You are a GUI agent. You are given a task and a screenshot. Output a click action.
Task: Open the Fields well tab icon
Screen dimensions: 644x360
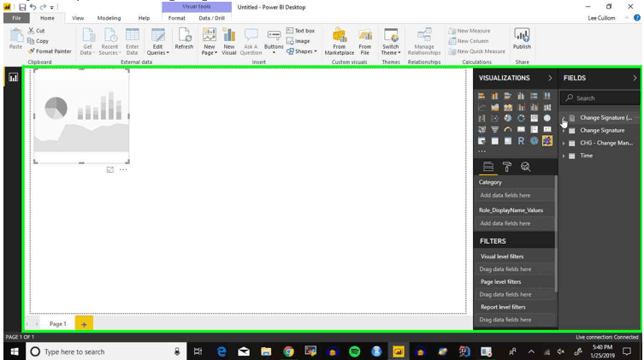click(488, 167)
